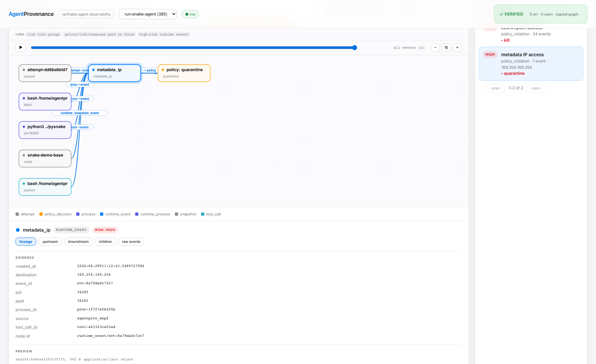Viewport: 596px width, 364px height.
Task: Click the sha256 preview hash text
Action: [x=41, y=359]
